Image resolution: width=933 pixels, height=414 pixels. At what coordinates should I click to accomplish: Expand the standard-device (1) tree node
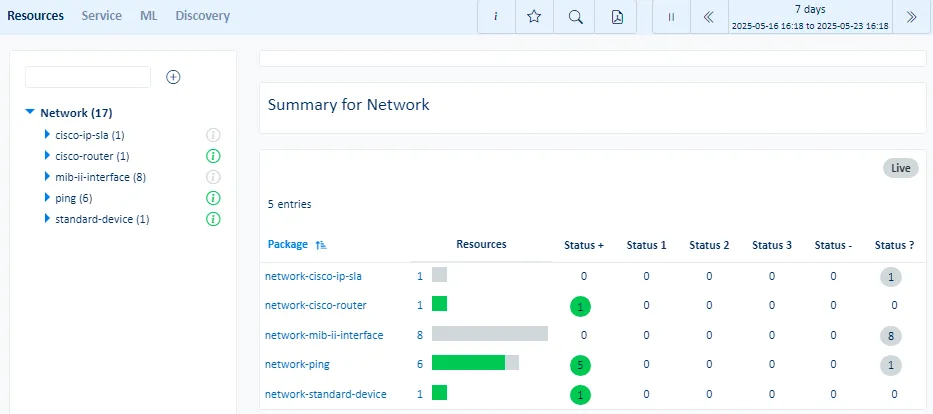pyautogui.click(x=46, y=219)
